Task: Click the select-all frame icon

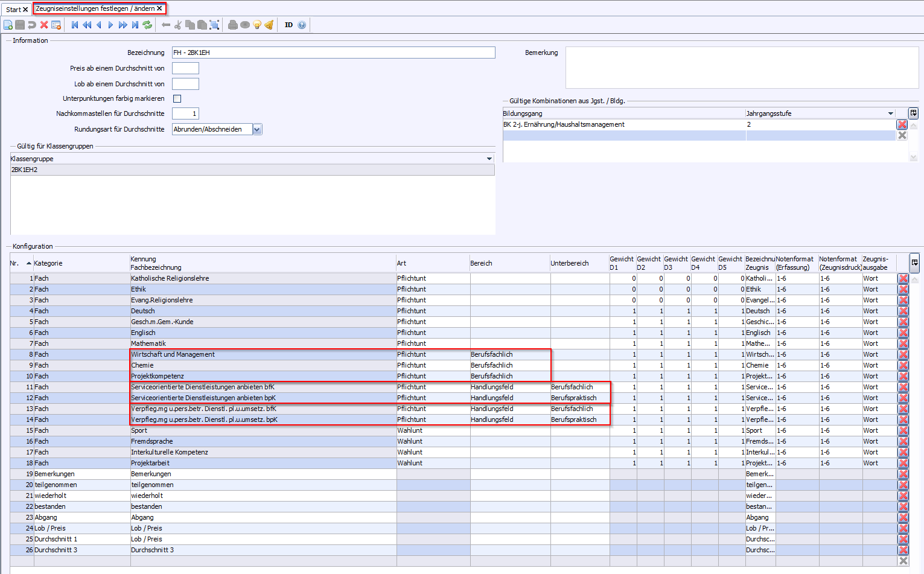Action: coord(214,25)
